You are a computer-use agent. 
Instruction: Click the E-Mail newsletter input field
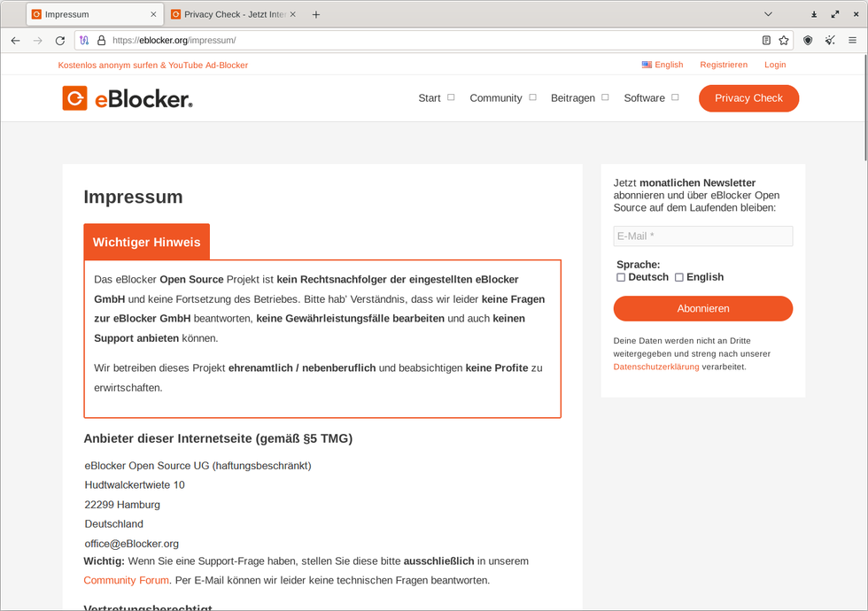(702, 236)
